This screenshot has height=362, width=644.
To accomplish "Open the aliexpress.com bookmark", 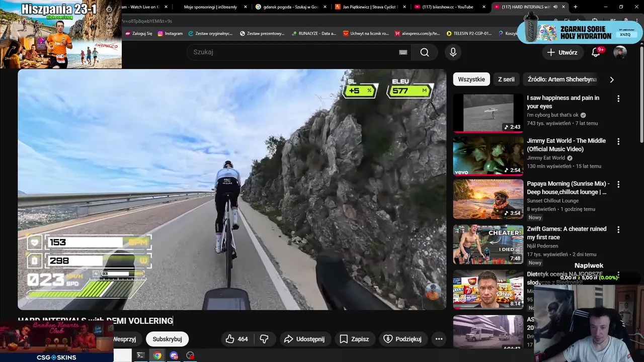I will [418, 34].
